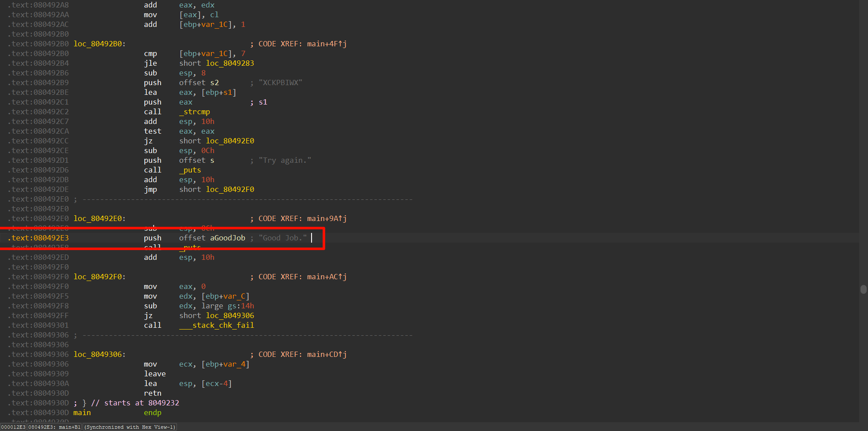The height and width of the screenshot is (431, 868).
Task: Click the endp directive
Action: (x=153, y=412)
